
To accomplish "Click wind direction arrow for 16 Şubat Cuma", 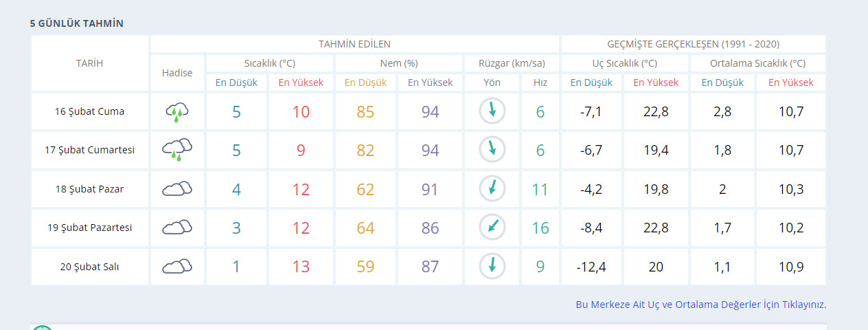I will (x=492, y=111).
